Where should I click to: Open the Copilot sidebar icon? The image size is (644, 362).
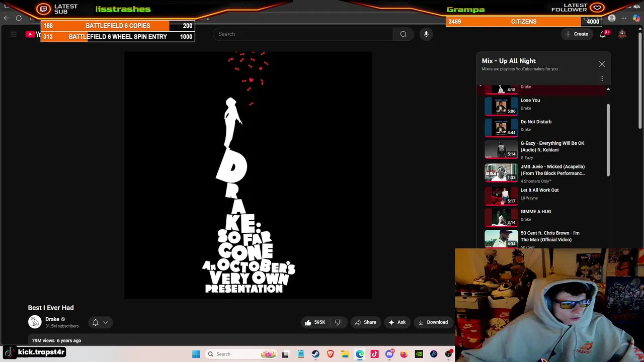[636, 19]
